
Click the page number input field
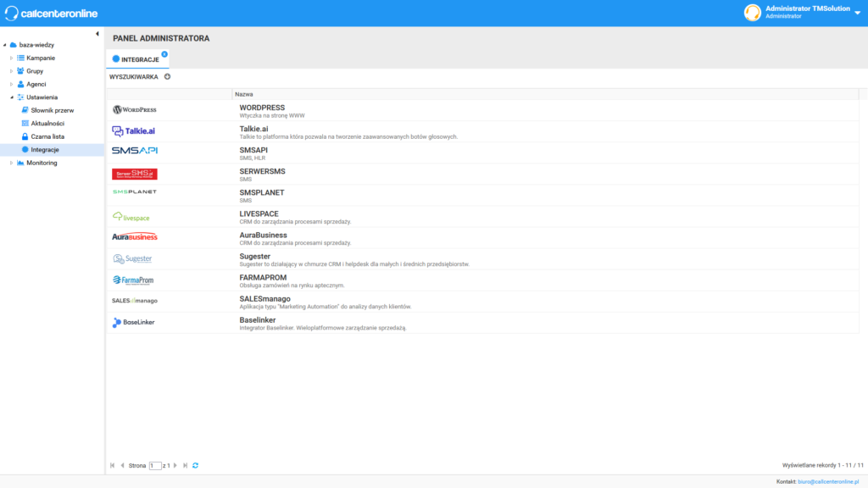tap(154, 465)
